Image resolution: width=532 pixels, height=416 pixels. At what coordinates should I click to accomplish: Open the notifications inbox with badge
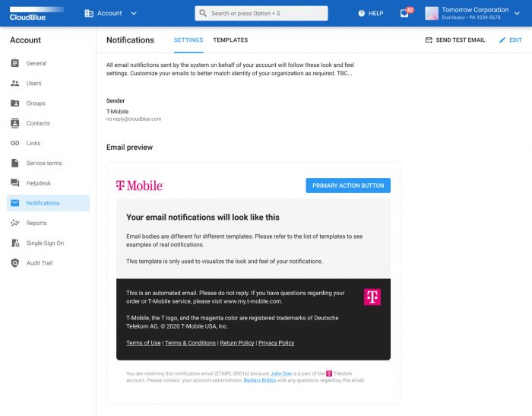(x=405, y=13)
